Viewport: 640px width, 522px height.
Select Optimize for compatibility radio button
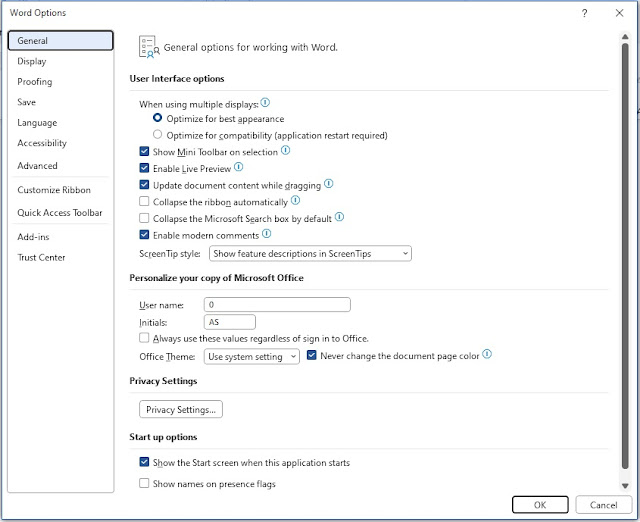click(157, 134)
